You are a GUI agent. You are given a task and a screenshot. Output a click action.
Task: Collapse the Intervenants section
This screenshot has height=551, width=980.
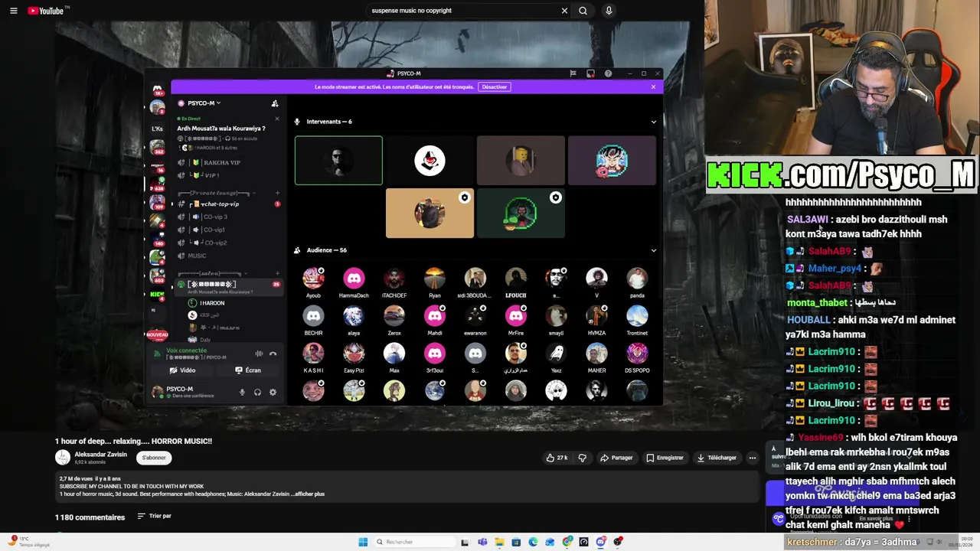coord(653,122)
